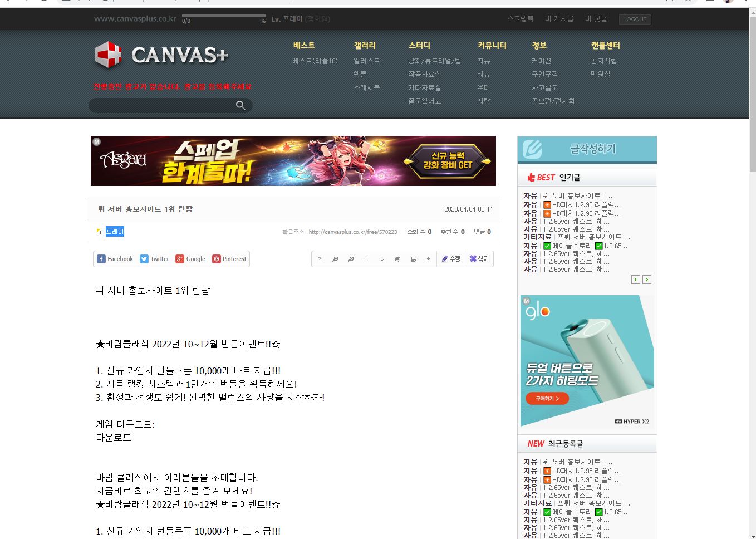The width and height of the screenshot is (756, 539).
Task: Open the 캔플센터 menu
Action: pos(606,46)
